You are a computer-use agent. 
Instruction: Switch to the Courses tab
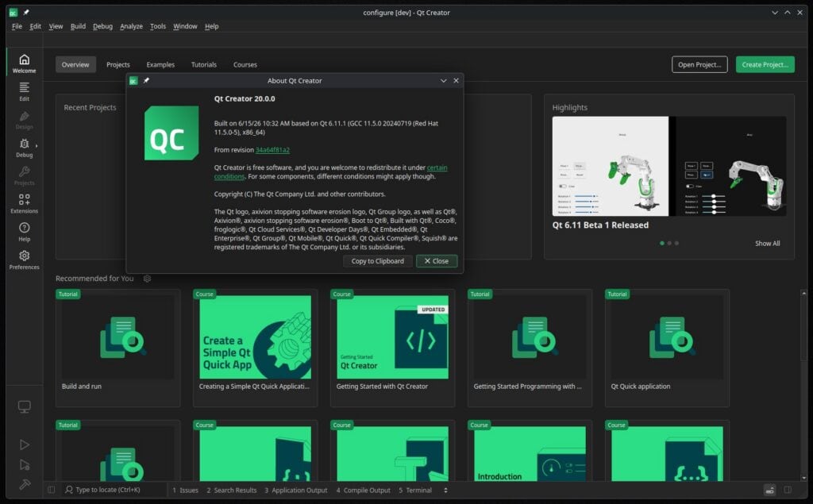245,65
